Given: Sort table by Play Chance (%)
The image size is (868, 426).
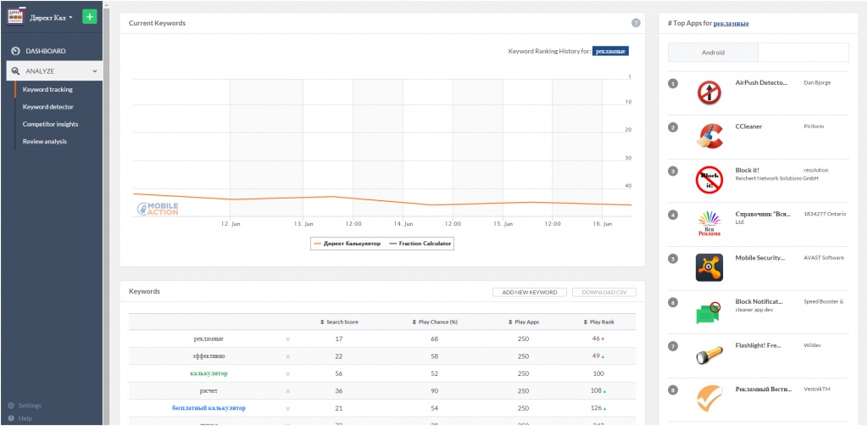Looking at the screenshot, I should pyautogui.click(x=435, y=322).
